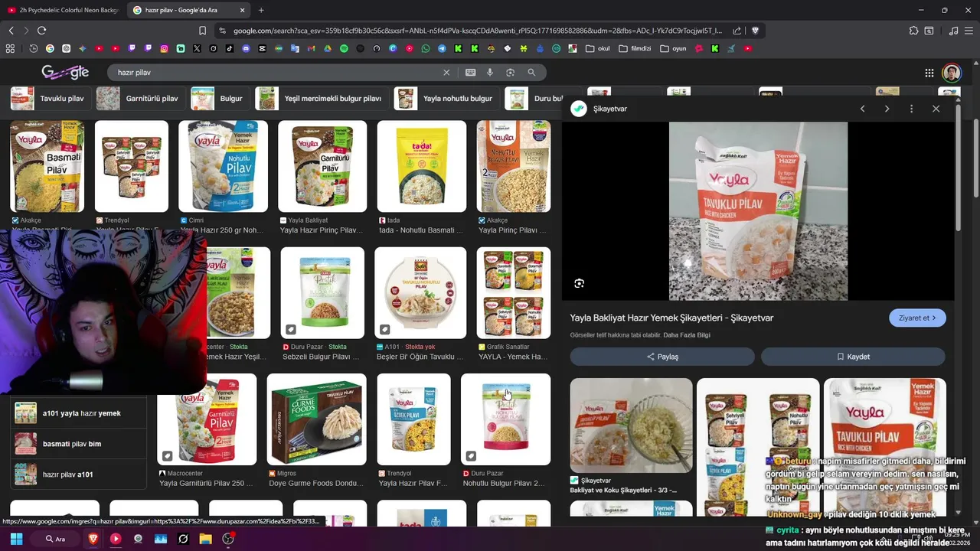Image resolution: width=980 pixels, height=551 pixels.
Task: Open the 'Yayla Bakliyat Hazır Yemek Şikayetleri' title link
Action: click(671, 318)
